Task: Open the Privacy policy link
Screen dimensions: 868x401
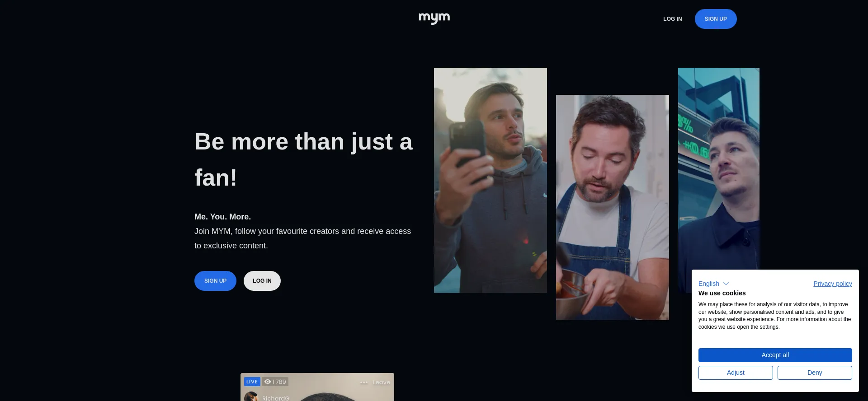Action: (833, 284)
